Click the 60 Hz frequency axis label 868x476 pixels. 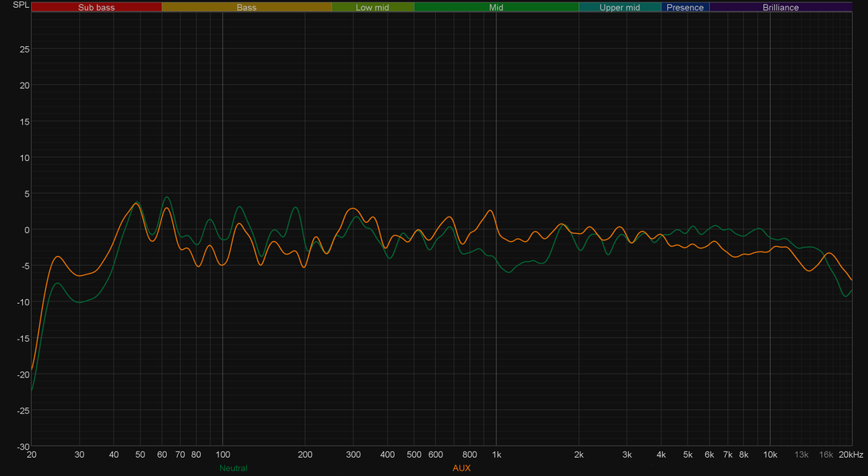[162, 455]
